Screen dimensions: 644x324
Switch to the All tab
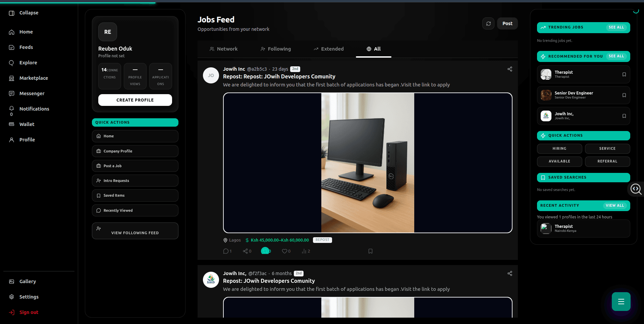coord(374,49)
